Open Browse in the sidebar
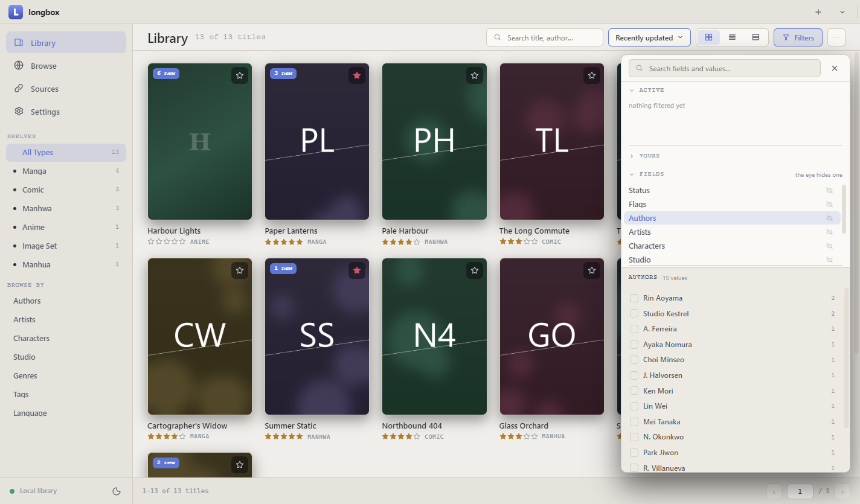This screenshot has height=504, width=860. 66,66
